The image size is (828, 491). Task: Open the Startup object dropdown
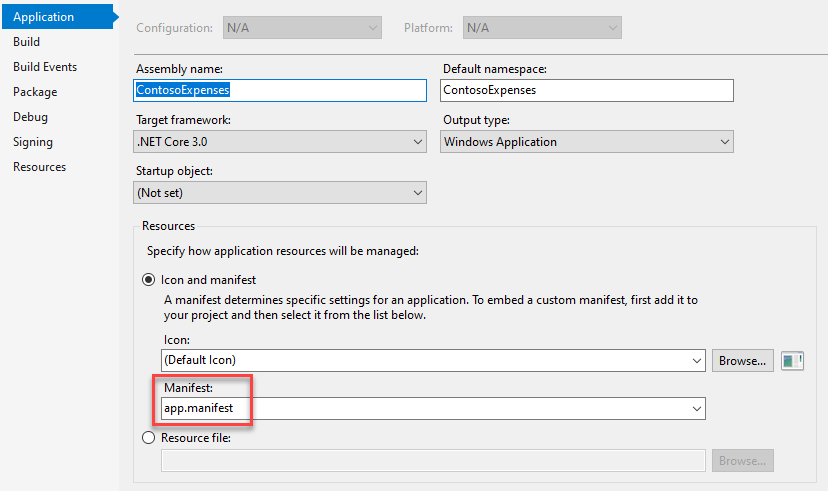[280, 193]
